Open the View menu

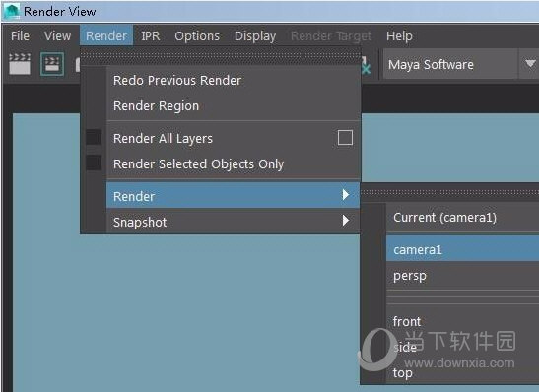tap(57, 35)
